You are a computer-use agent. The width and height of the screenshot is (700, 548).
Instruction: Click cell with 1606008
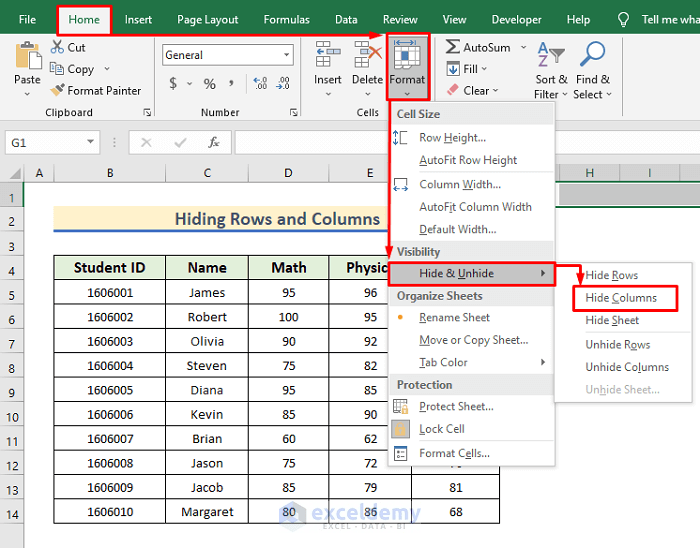coord(110,463)
